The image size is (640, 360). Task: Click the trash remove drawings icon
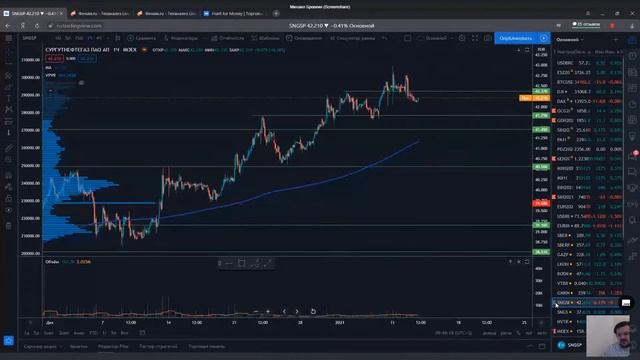[9, 226]
